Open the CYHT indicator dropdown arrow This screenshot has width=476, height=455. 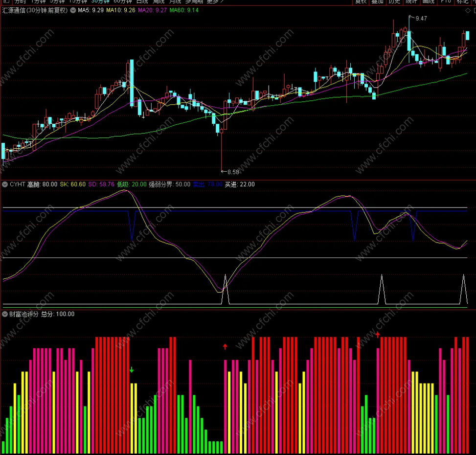pyautogui.click(x=5, y=184)
